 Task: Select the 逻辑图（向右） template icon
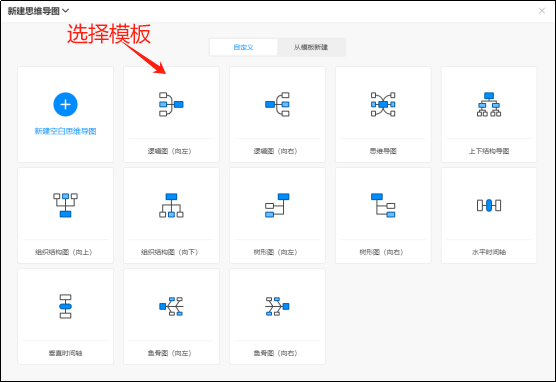277,104
